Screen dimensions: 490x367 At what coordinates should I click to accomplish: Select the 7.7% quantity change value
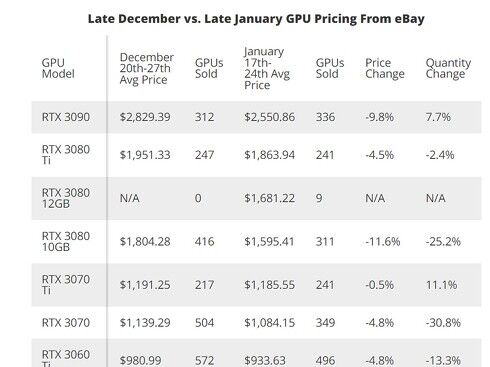click(438, 117)
